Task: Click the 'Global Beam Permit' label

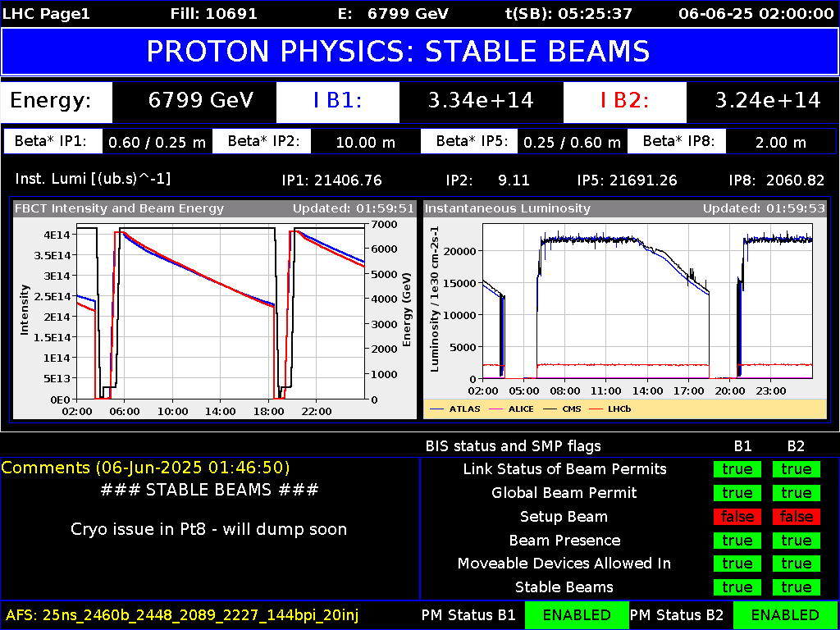Action: coord(564,493)
